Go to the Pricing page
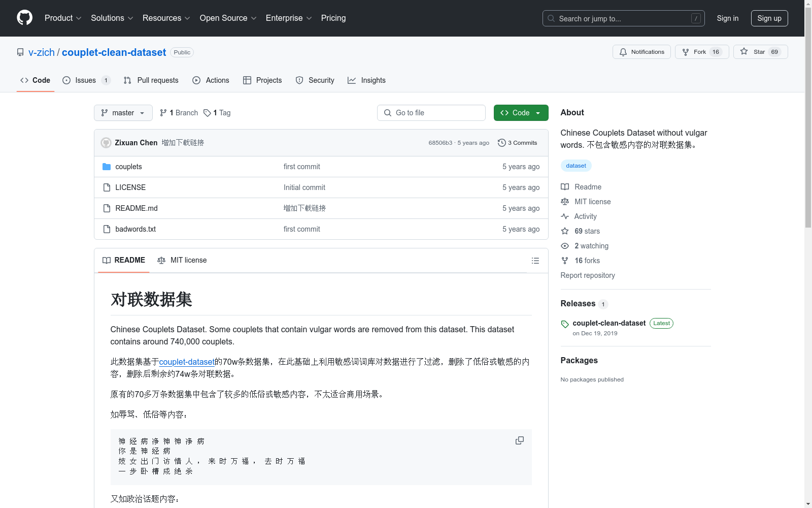The image size is (812, 508). 333,18
